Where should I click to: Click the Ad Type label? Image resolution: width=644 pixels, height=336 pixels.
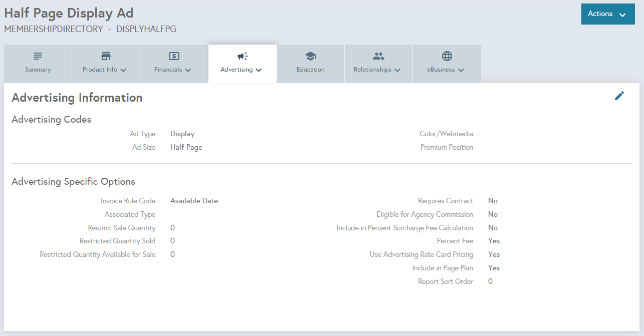(x=143, y=134)
